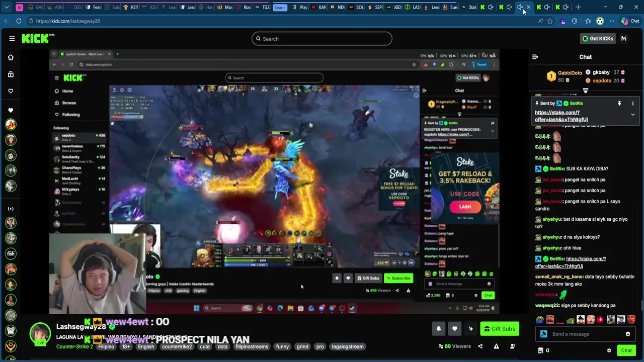644x362 pixels.
Task: Go to Kick home via sidebar icon
Action: tap(11, 57)
